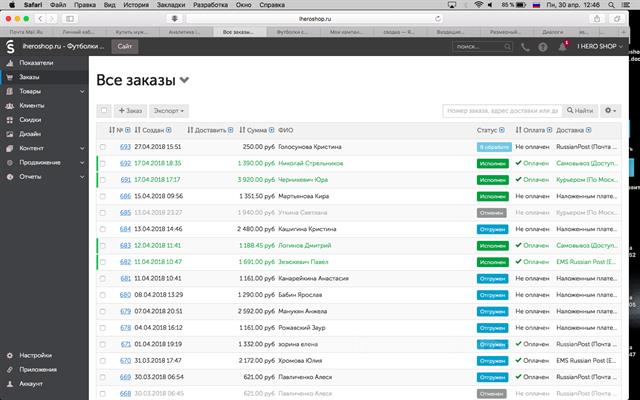This screenshot has height=400, width=640.
Task: Click the Найти search button
Action: coord(580,111)
